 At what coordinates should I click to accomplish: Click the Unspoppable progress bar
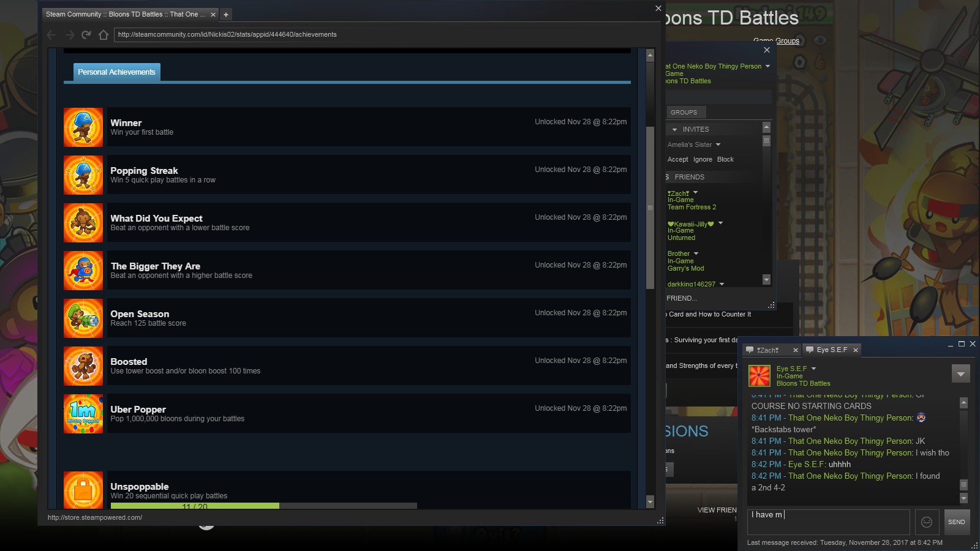tap(263, 506)
